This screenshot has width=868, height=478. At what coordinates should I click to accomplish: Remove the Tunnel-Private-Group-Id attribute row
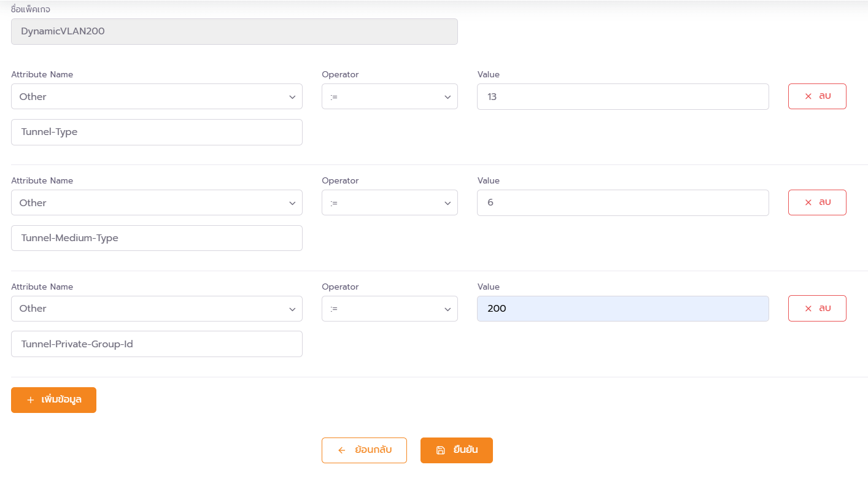click(x=817, y=308)
